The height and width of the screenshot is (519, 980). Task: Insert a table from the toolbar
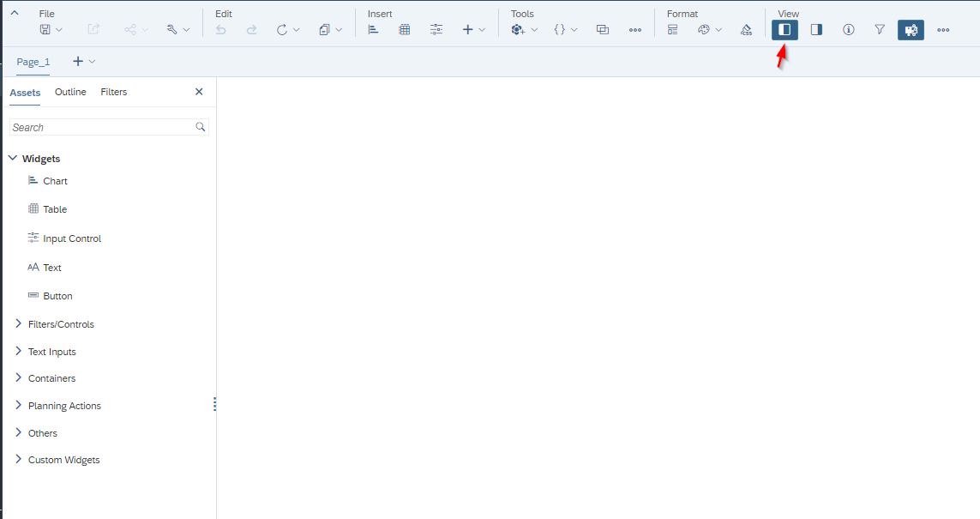[x=405, y=29]
